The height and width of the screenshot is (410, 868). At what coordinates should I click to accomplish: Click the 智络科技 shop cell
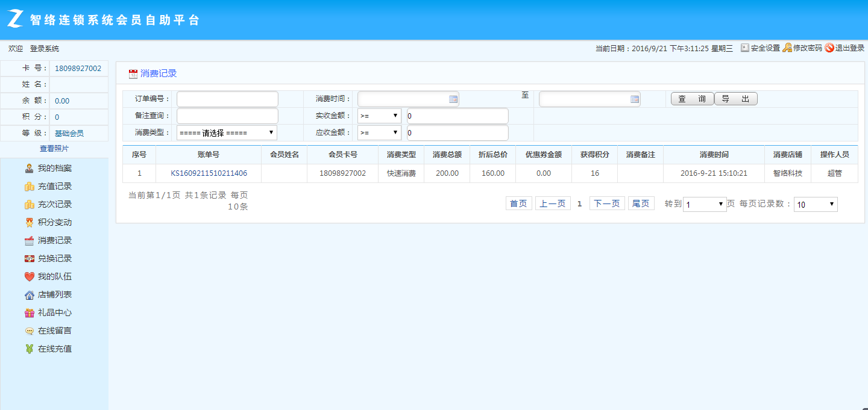coord(788,173)
